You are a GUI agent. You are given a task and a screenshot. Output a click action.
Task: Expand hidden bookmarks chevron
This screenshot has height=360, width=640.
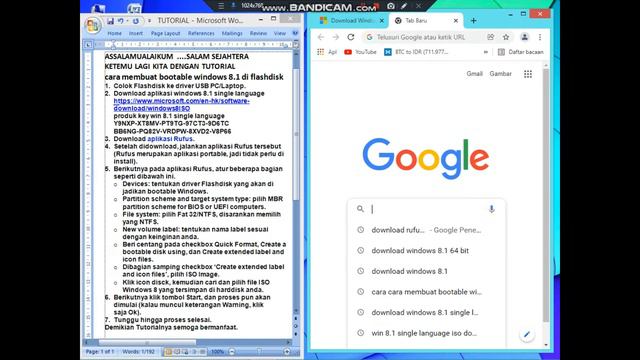pos(485,52)
